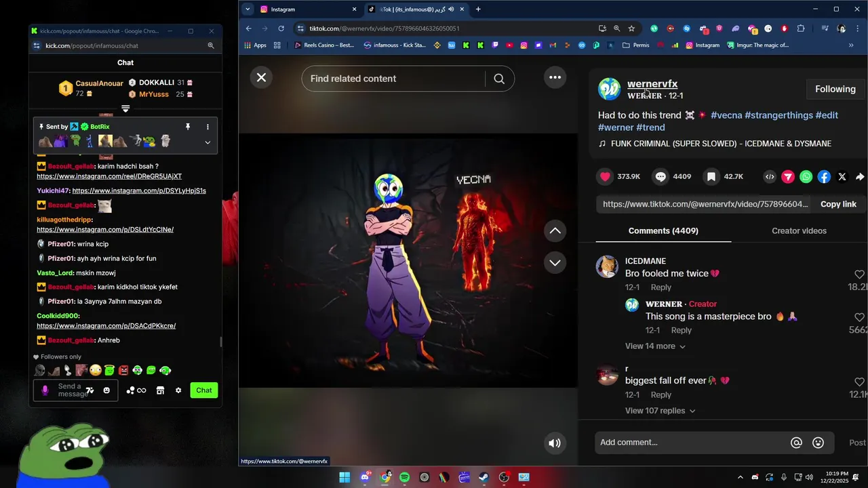Open the three-dot more options menu on video
The width and height of the screenshot is (868, 488).
pos(555,77)
